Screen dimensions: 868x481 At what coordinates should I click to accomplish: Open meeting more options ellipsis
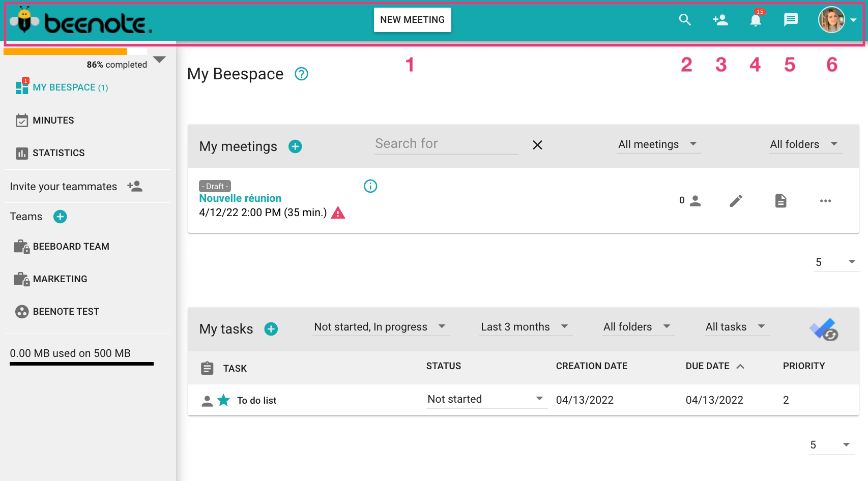click(x=825, y=201)
